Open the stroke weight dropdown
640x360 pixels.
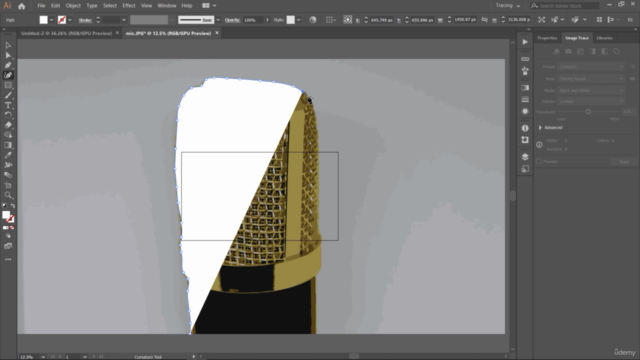pos(124,20)
